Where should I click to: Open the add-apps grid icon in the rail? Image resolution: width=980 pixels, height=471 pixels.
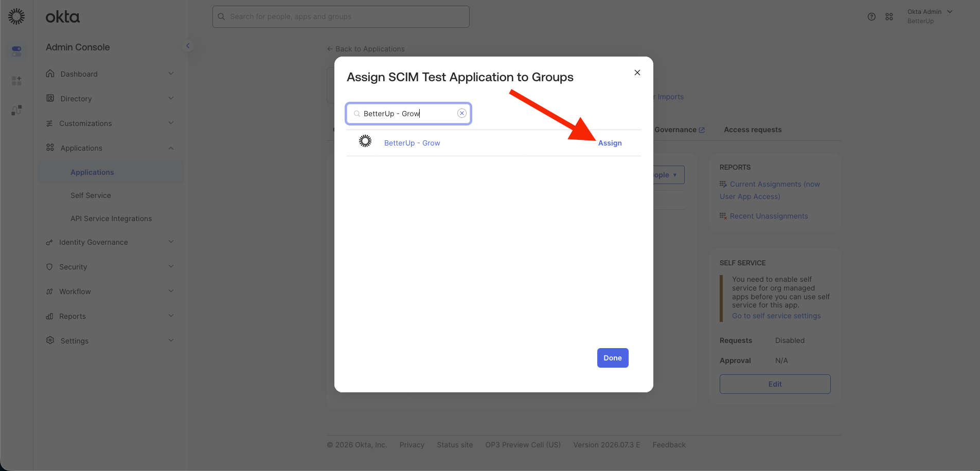pyautogui.click(x=16, y=81)
